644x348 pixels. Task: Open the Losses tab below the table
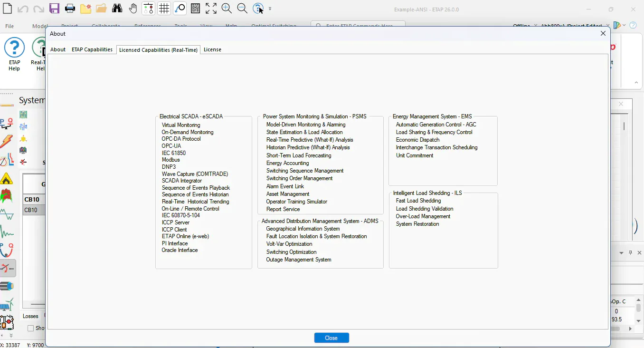click(x=31, y=316)
